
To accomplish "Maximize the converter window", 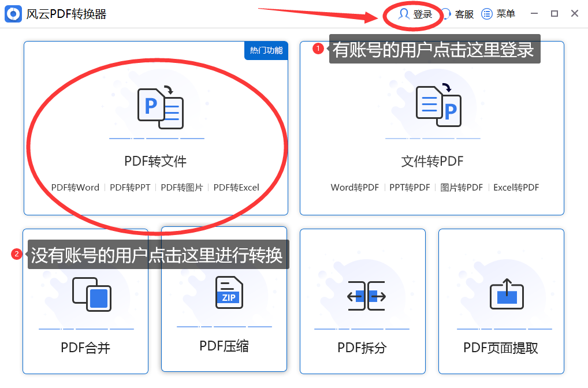I will (x=554, y=14).
